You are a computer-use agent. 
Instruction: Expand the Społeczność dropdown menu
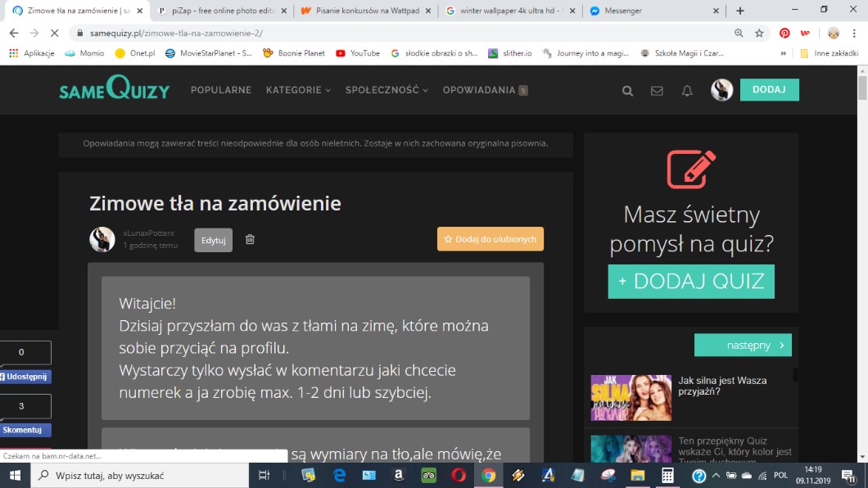pos(387,90)
